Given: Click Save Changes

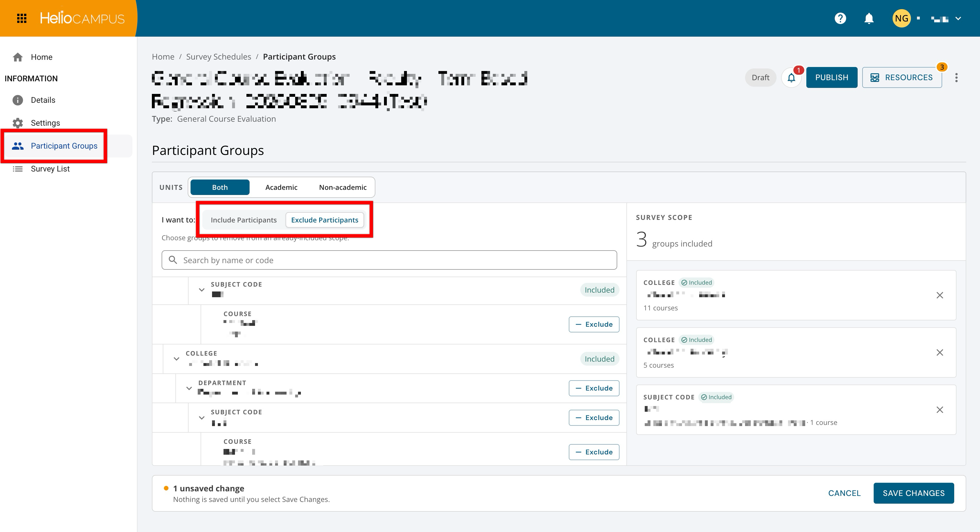Looking at the screenshot, I should [x=914, y=493].
